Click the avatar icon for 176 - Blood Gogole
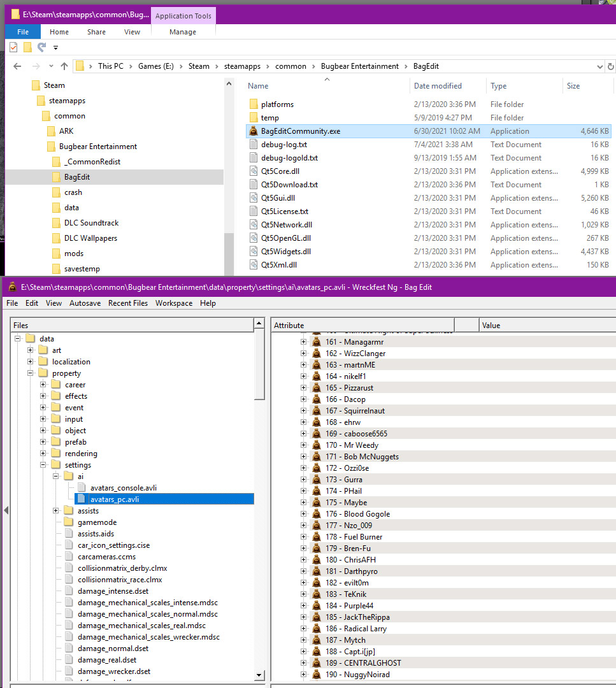Viewport: 616px width, 688px height. tap(317, 514)
